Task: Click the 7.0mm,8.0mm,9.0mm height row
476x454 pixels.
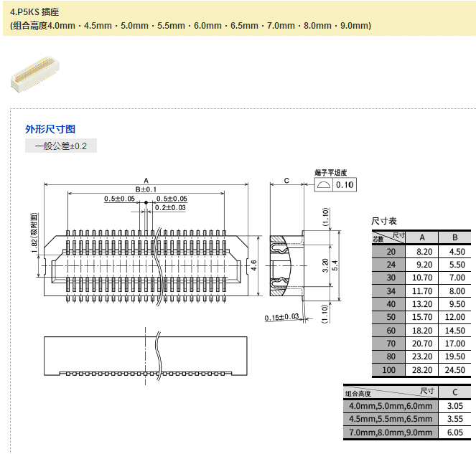Action: [x=390, y=432]
